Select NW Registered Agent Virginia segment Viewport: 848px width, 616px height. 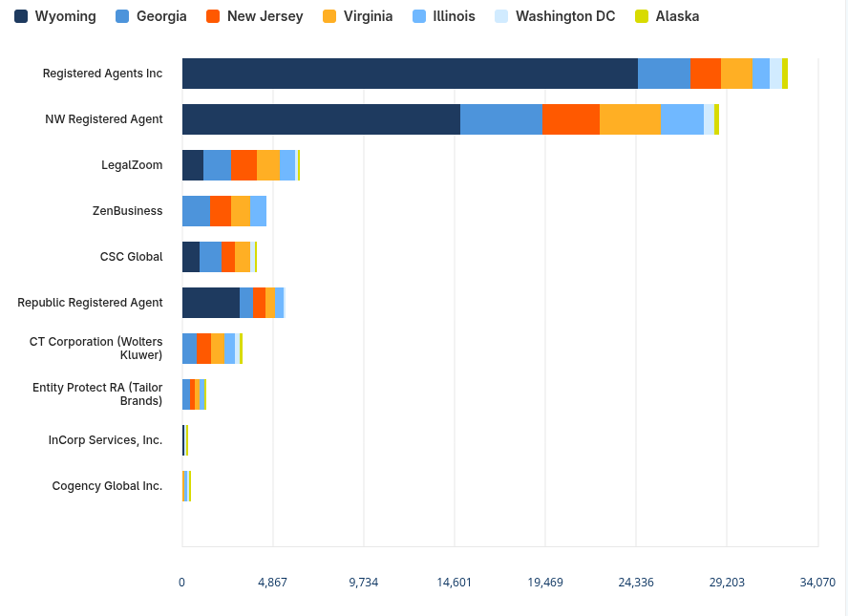click(x=630, y=119)
